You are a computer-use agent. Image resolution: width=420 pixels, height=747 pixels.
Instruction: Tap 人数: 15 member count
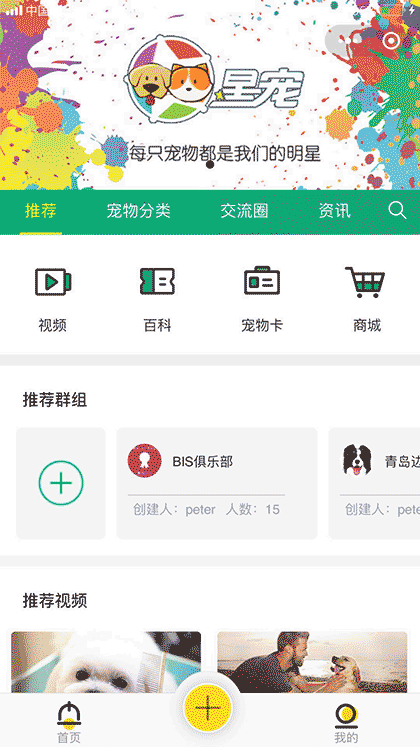[x=253, y=510]
